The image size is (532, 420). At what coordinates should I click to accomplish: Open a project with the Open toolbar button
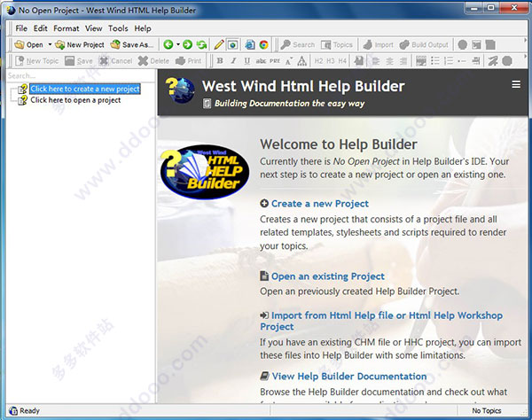click(29, 44)
